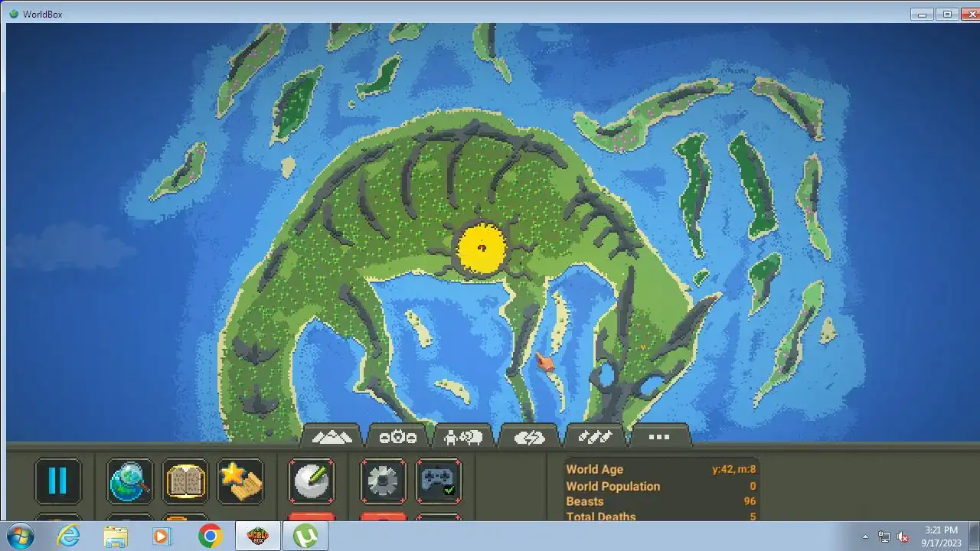980x551 pixels.
Task: Open the favorites star map icon
Action: coord(240,481)
